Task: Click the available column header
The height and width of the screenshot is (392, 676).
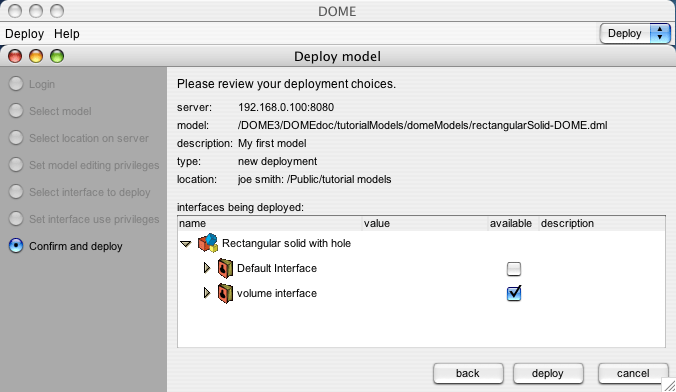Action: click(513, 223)
